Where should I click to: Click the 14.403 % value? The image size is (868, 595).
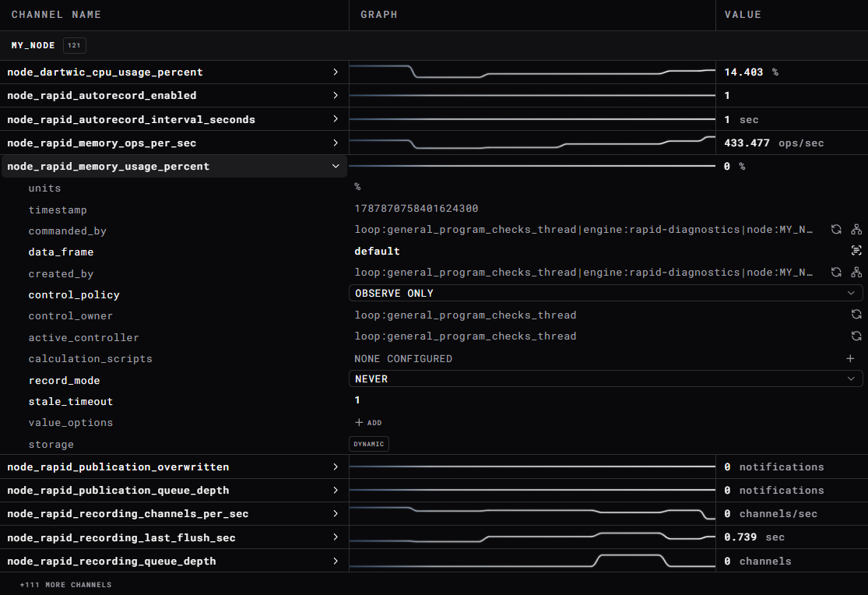coord(751,72)
